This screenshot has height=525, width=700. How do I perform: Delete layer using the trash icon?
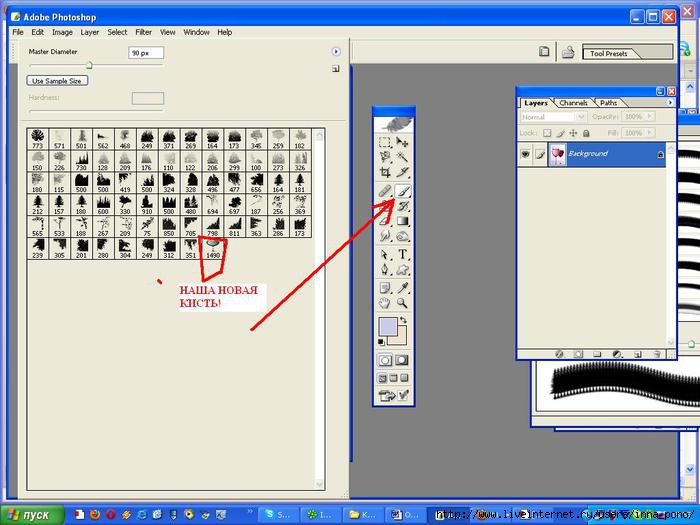point(657,354)
